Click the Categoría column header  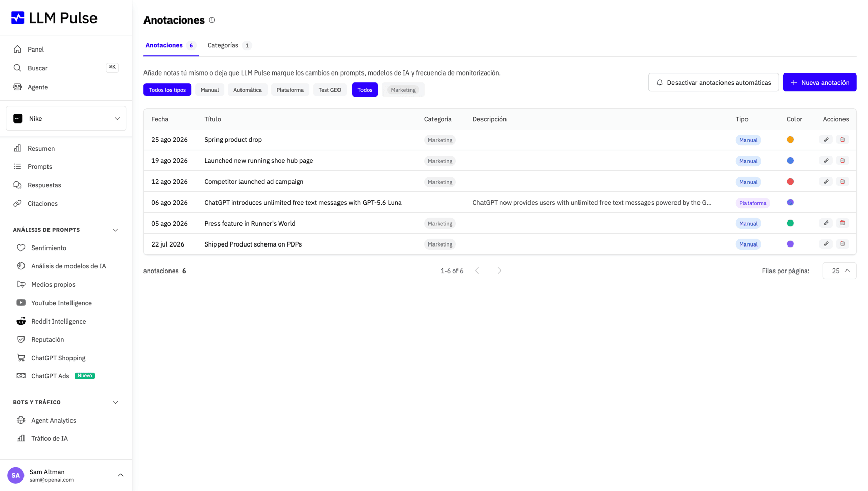[x=438, y=119]
